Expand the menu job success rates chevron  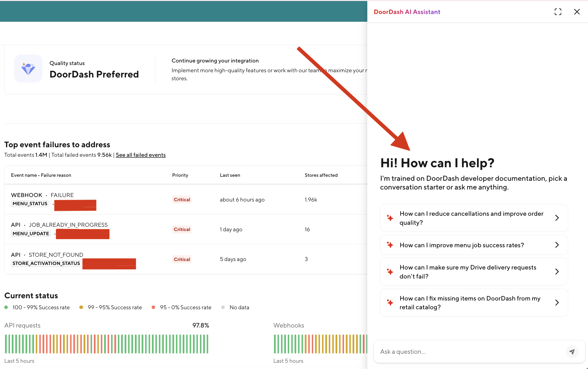click(557, 245)
